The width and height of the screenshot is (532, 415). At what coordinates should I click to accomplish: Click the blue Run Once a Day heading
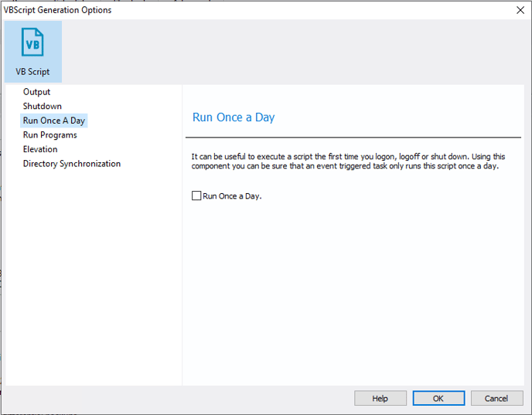(x=234, y=117)
